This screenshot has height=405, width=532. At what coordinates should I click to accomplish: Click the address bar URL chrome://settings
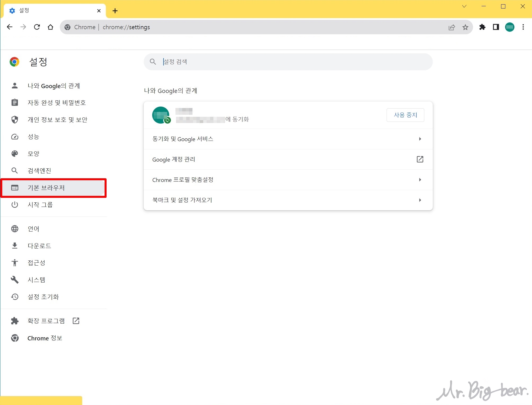(x=126, y=27)
